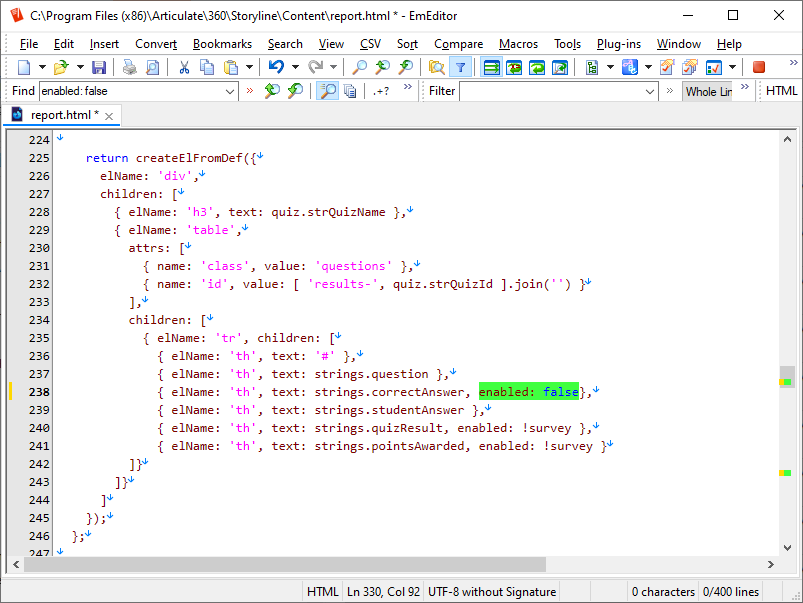803x603 pixels.
Task: Toggle the Filter funnel button
Action: (x=460, y=67)
